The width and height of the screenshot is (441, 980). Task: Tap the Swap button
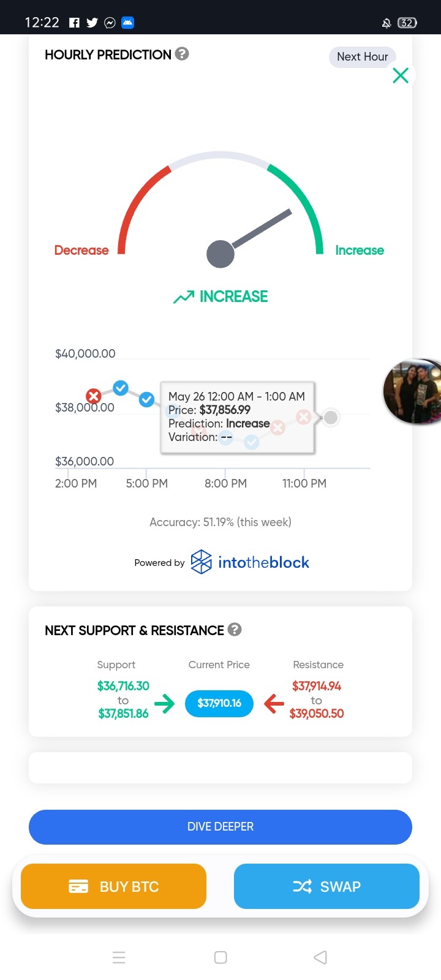326,886
